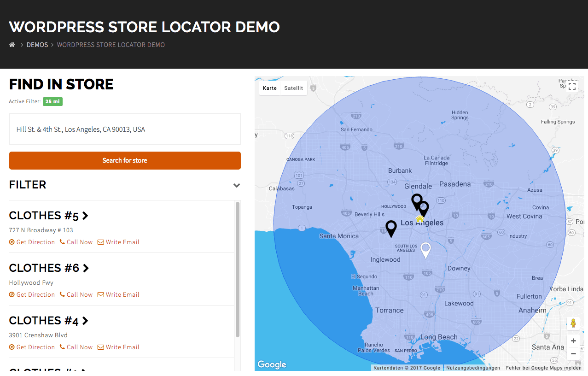Zoom out on the map

pyautogui.click(x=573, y=354)
